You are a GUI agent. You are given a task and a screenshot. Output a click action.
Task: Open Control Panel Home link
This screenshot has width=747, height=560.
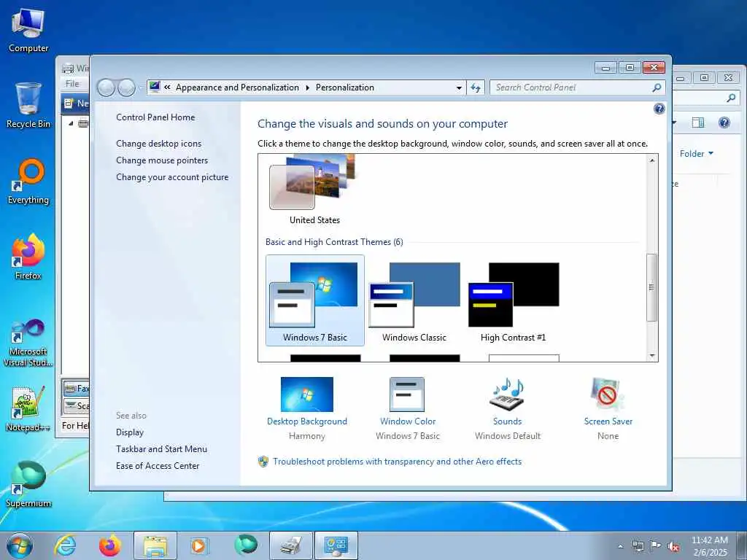[x=155, y=117]
